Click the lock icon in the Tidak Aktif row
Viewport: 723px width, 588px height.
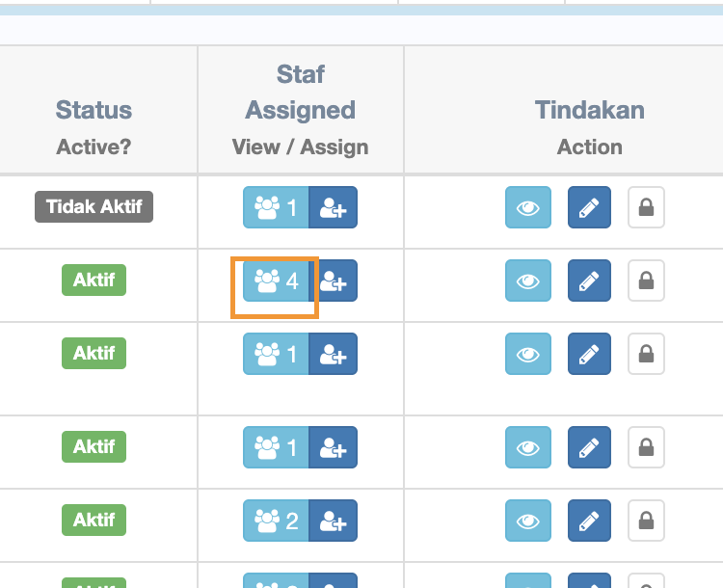pos(647,207)
